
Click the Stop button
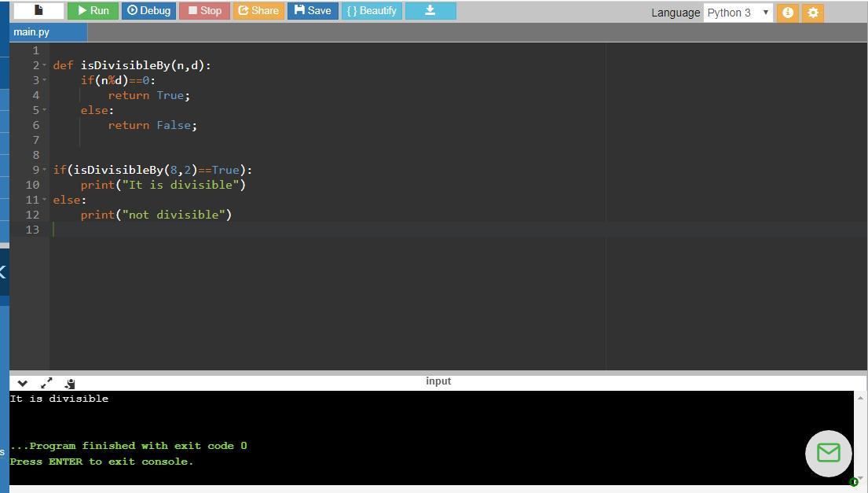(204, 11)
